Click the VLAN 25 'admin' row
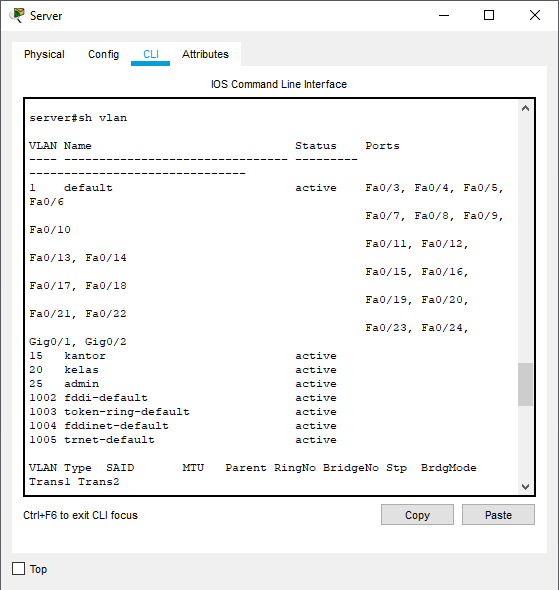The height and width of the screenshot is (590, 559). (183, 383)
